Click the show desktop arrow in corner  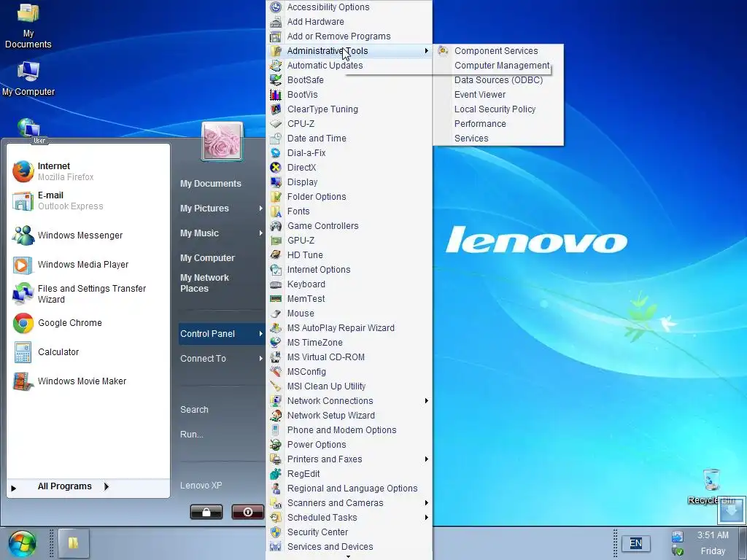point(730,511)
